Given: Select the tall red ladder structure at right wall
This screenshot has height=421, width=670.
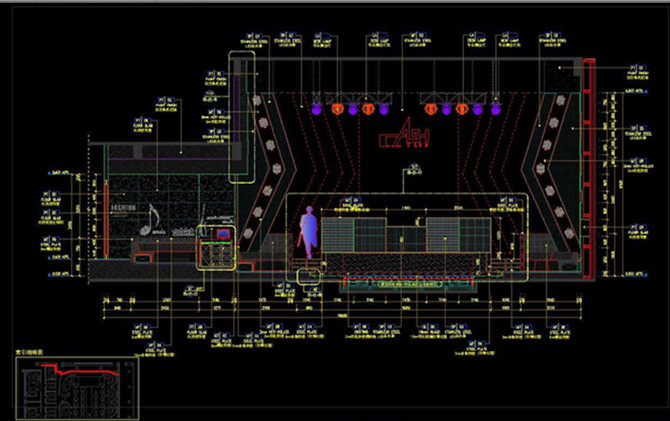Looking at the screenshot, I should (x=589, y=168).
